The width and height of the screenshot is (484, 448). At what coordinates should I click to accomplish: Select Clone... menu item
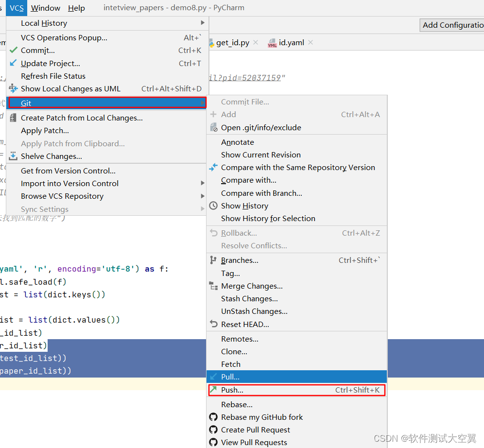point(296,351)
